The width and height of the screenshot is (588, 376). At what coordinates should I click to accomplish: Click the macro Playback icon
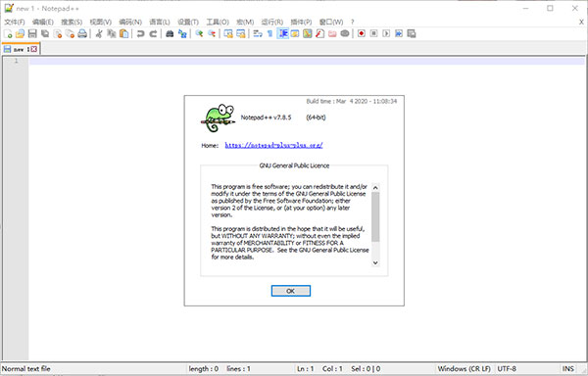coord(386,34)
